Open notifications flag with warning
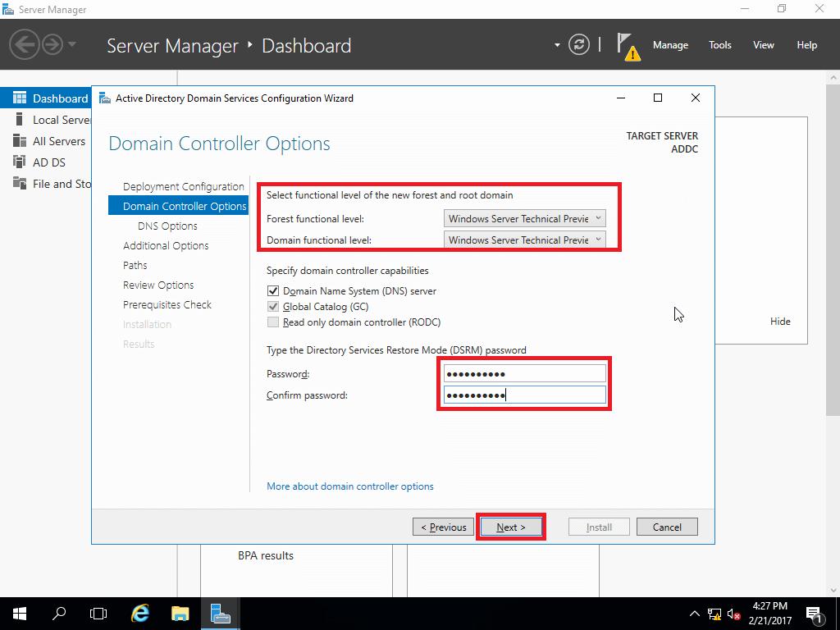 point(628,47)
